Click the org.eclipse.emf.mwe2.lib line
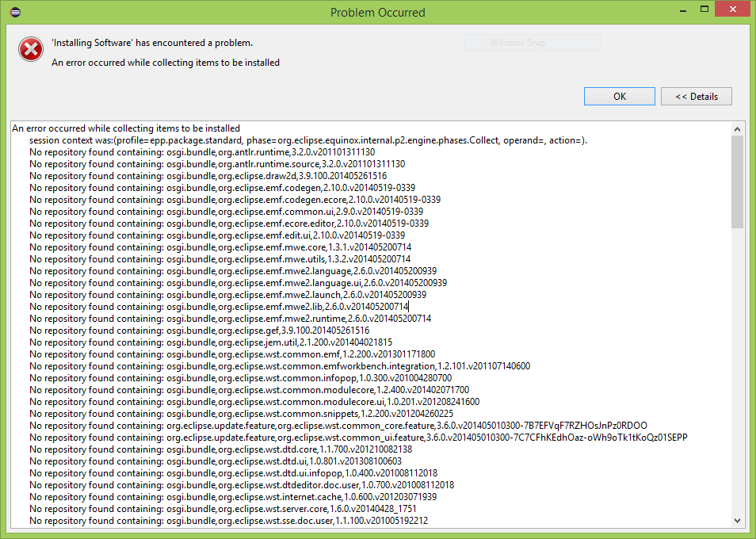The width and height of the screenshot is (756, 539). [x=219, y=307]
